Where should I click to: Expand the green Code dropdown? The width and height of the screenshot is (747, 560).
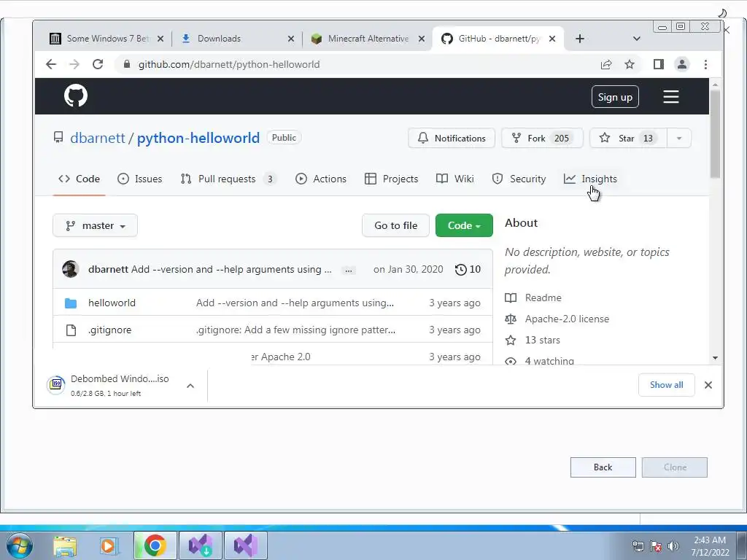[x=464, y=226]
